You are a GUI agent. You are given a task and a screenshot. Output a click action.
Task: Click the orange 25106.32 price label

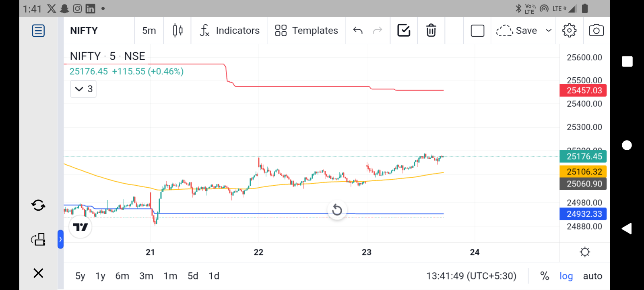click(x=583, y=172)
